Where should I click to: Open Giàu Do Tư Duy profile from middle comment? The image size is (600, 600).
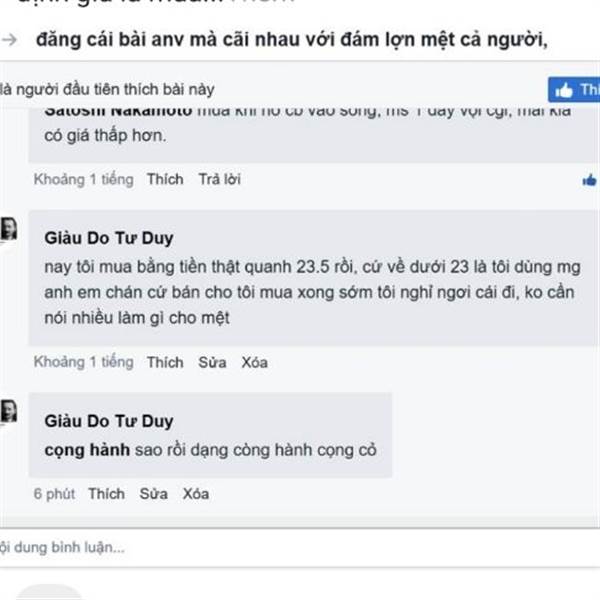(109, 238)
